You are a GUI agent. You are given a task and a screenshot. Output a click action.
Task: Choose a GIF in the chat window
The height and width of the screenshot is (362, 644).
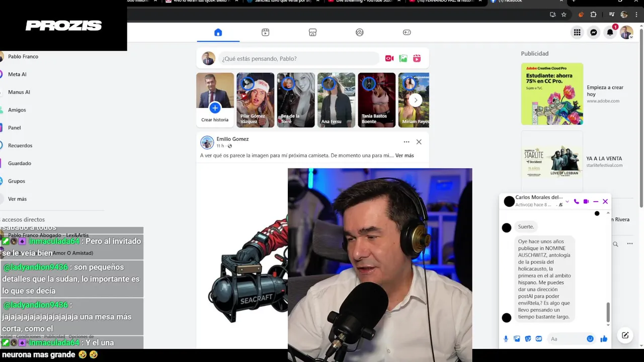539,339
